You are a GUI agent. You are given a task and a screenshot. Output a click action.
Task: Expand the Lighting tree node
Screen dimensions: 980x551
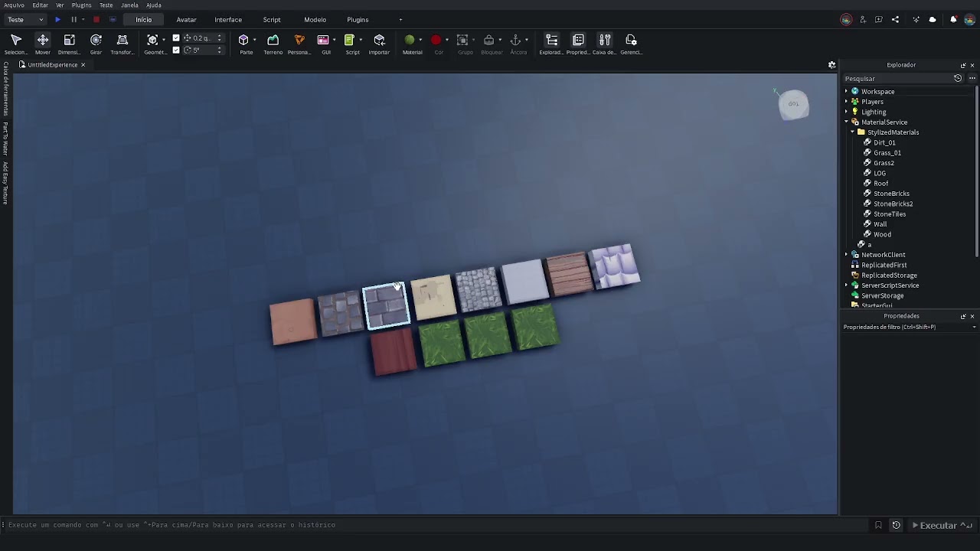click(846, 112)
